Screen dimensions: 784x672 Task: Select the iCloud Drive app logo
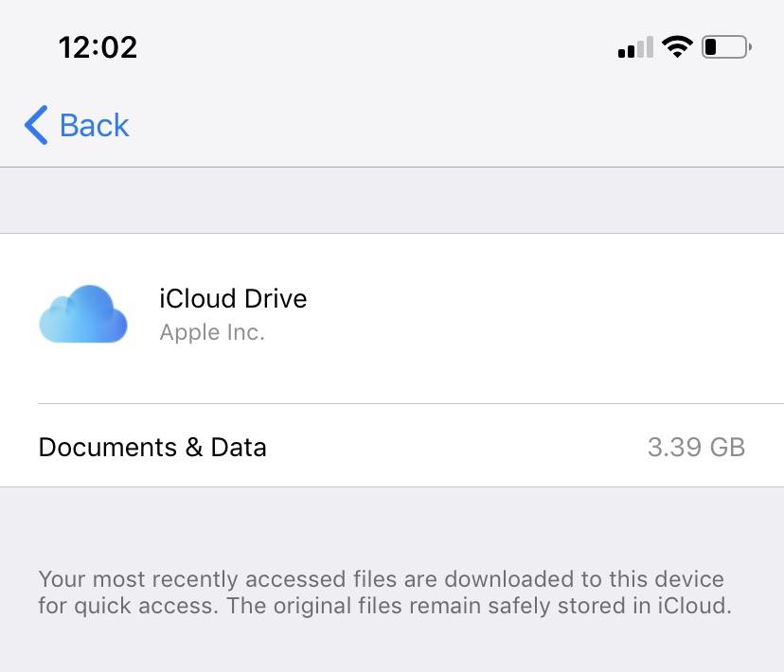click(x=83, y=314)
